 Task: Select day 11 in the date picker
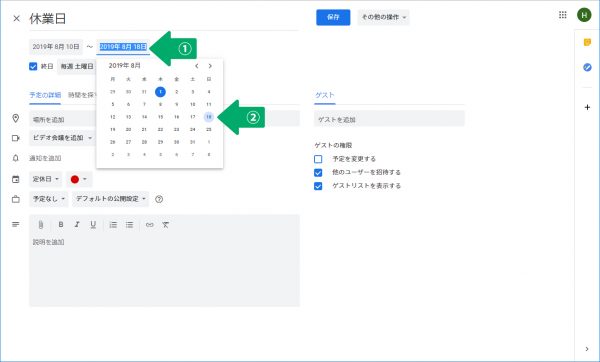pyautogui.click(x=209, y=104)
